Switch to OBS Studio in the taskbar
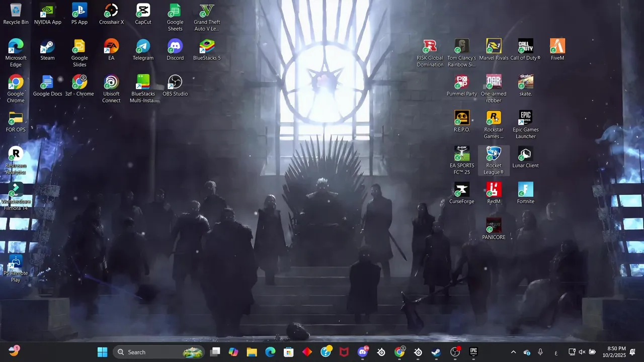Screen dimensions: 644x362 point(455,352)
